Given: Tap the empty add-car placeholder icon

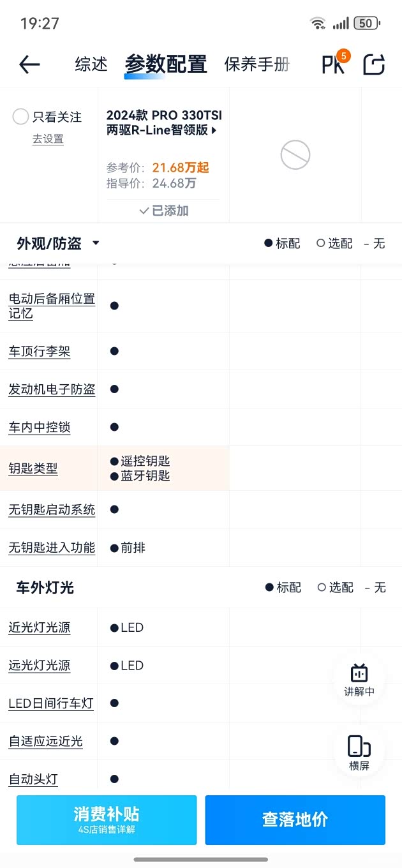Looking at the screenshot, I should 295,154.
